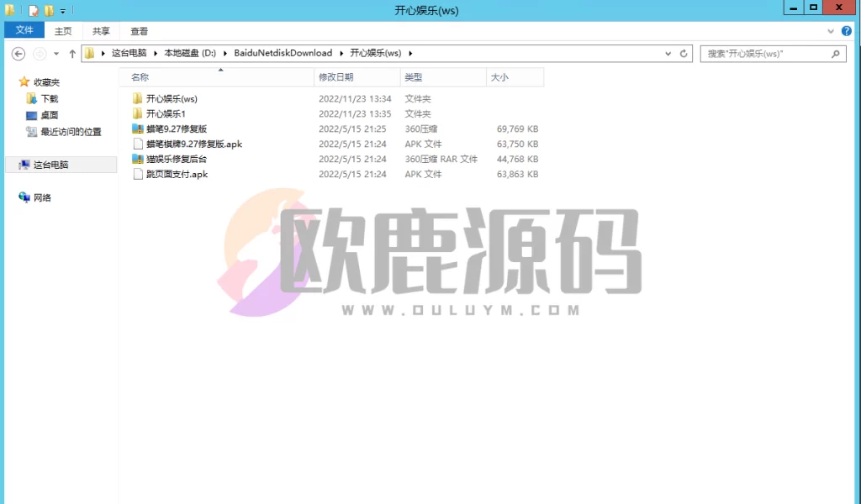861x504 pixels.
Task: Select 这台电脑 in the navigation pane
Action: pyautogui.click(x=53, y=165)
